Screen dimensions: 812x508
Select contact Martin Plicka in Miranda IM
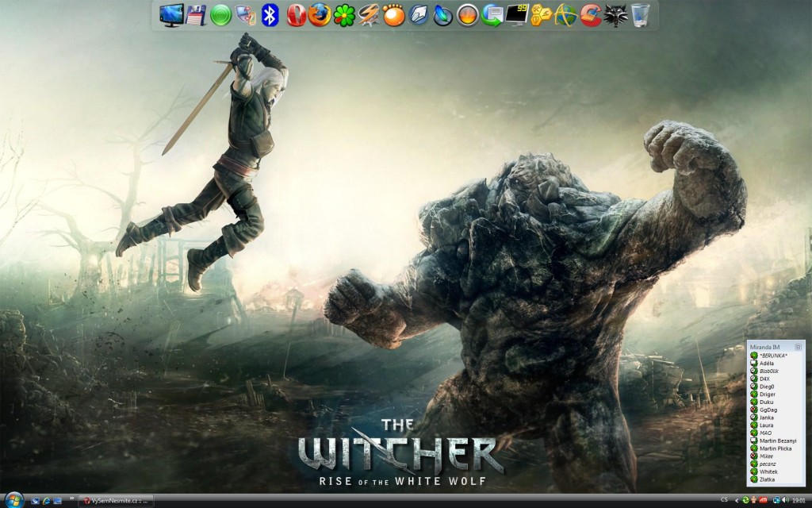point(776,448)
